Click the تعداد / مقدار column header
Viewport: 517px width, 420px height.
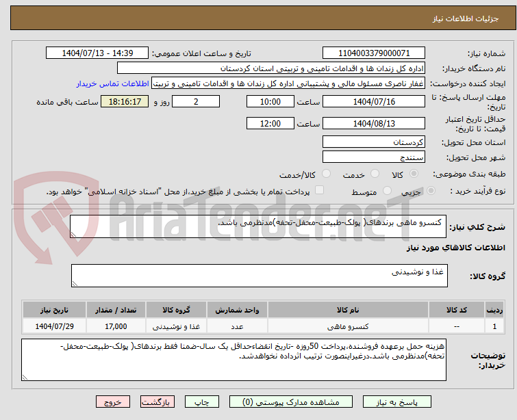pos(116,310)
